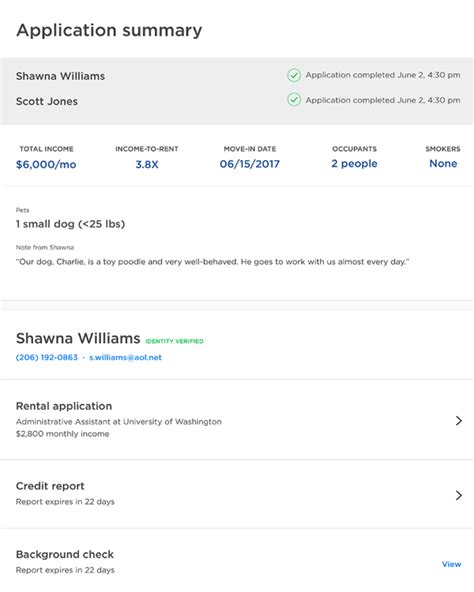This screenshot has height=592, width=474.
Task: Open the Credit report chevron arrow
Action: 459,495
